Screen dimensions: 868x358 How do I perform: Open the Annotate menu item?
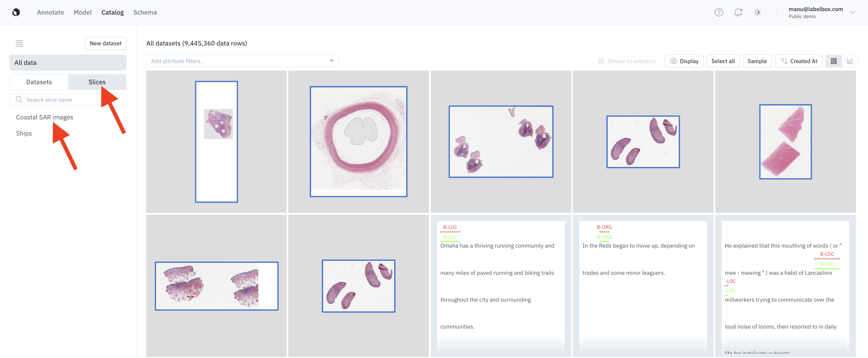tap(50, 13)
